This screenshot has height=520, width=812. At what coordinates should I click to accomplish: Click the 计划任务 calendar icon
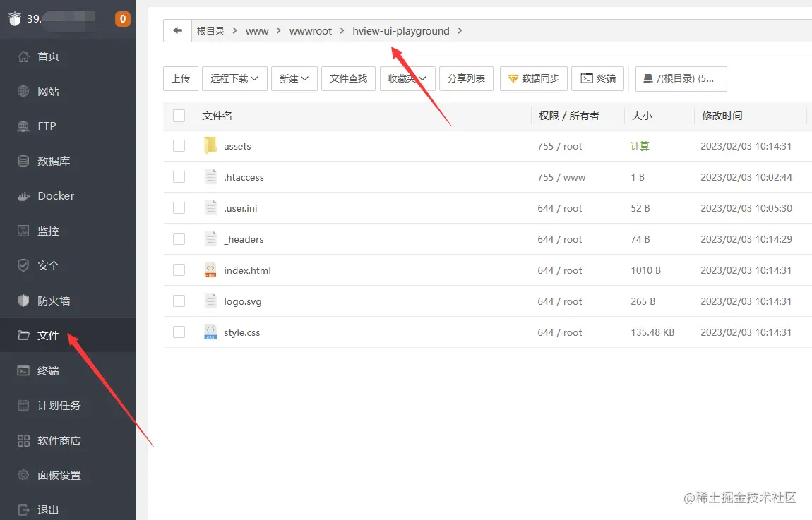pyautogui.click(x=23, y=405)
